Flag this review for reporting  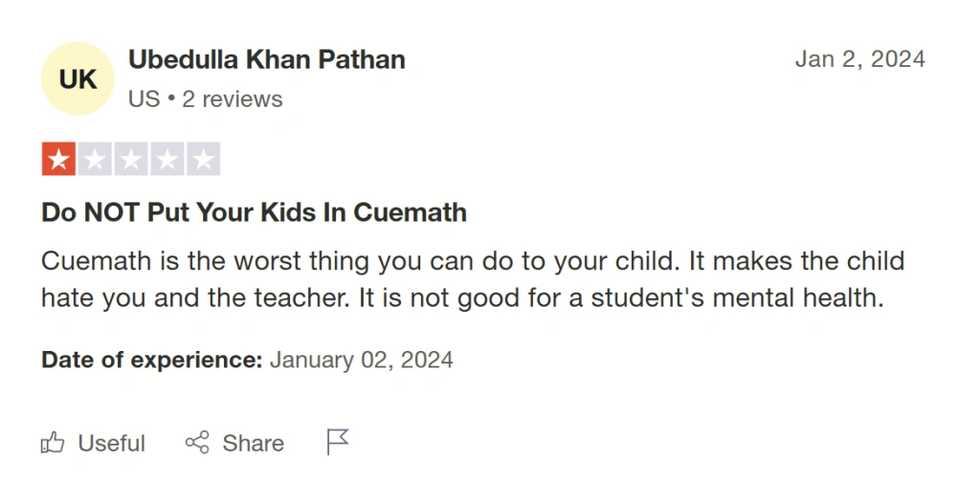(338, 442)
